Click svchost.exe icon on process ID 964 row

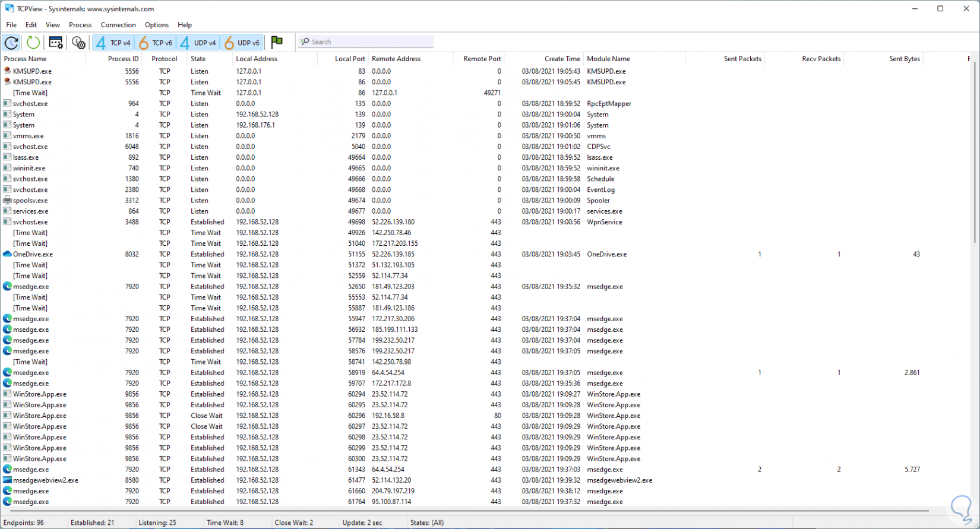(7, 103)
